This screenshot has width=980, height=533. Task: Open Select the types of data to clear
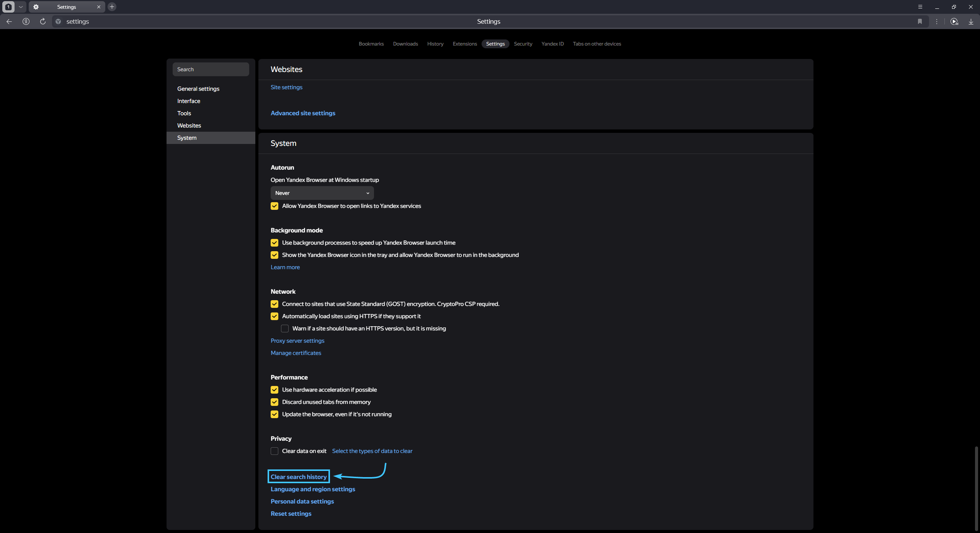372,451
